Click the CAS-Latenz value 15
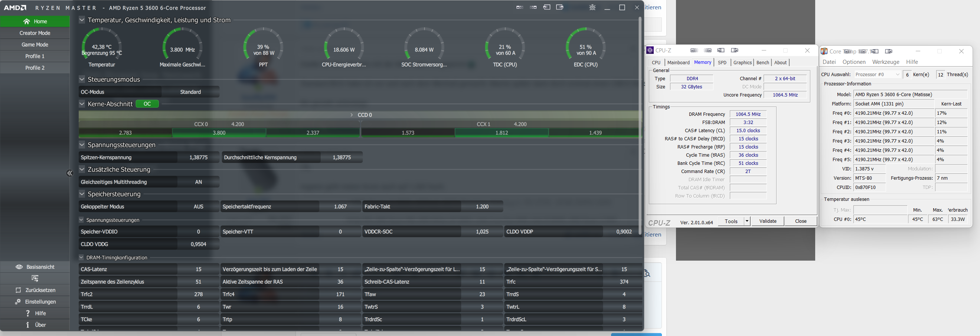Image resolution: width=980 pixels, height=336 pixels. tap(198, 270)
